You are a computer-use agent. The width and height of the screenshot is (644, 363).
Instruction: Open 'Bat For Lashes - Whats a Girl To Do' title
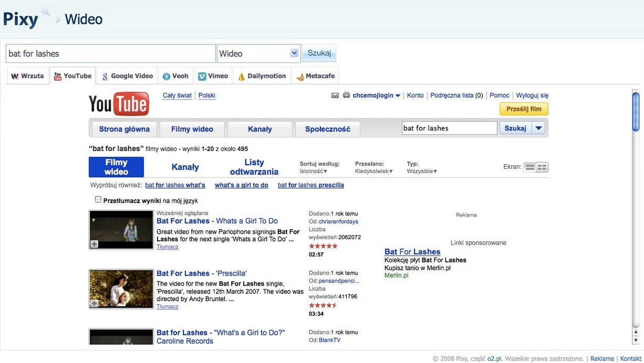coord(217,221)
